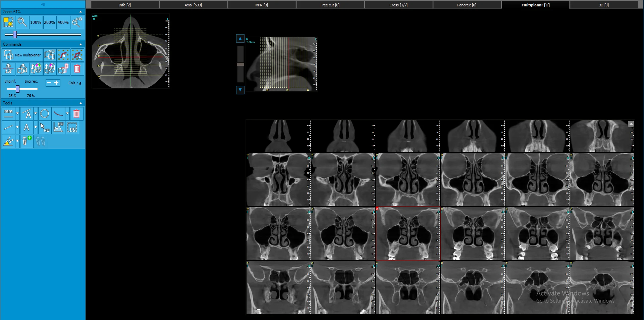The height and width of the screenshot is (320, 644).
Task: Open dropdown next to mm measurement tool
Action: pos(17,114)
